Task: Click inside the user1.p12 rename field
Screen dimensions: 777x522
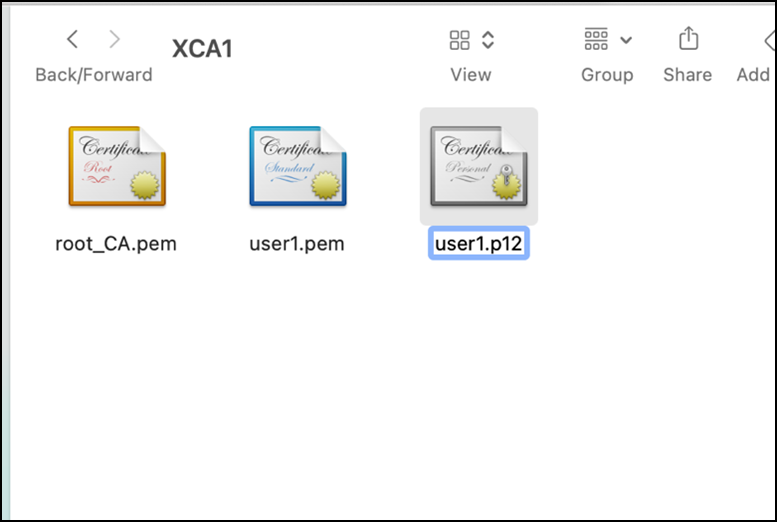Action: coord(479,243)
